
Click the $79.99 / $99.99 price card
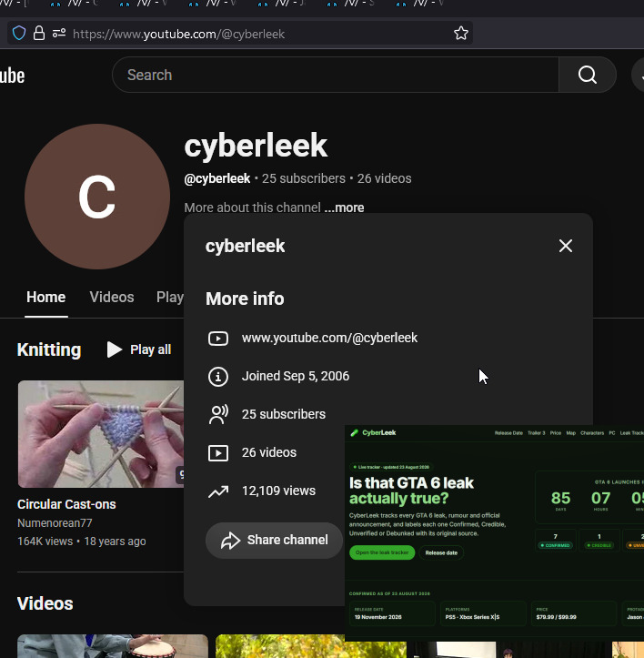click(x=574, y=613)
